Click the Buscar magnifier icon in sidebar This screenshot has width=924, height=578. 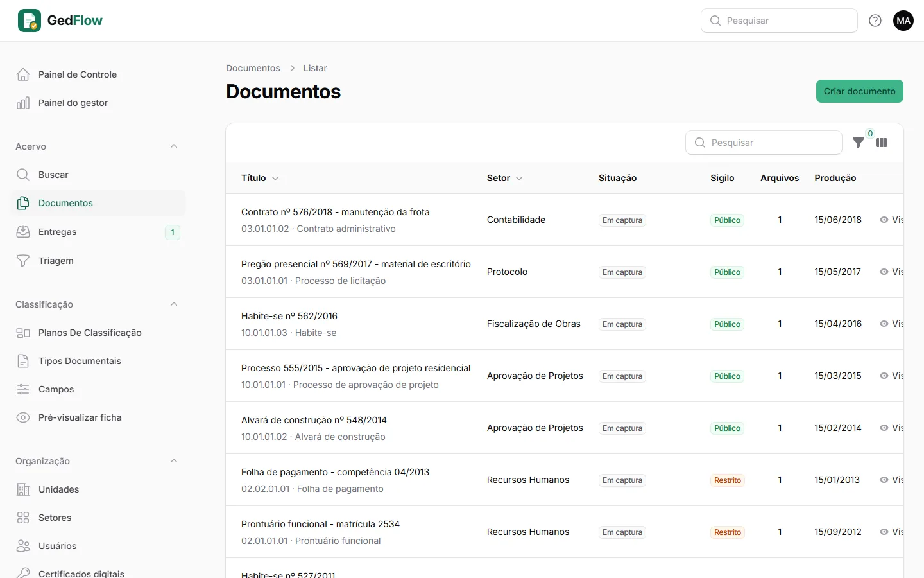click(x=23, y=175)
